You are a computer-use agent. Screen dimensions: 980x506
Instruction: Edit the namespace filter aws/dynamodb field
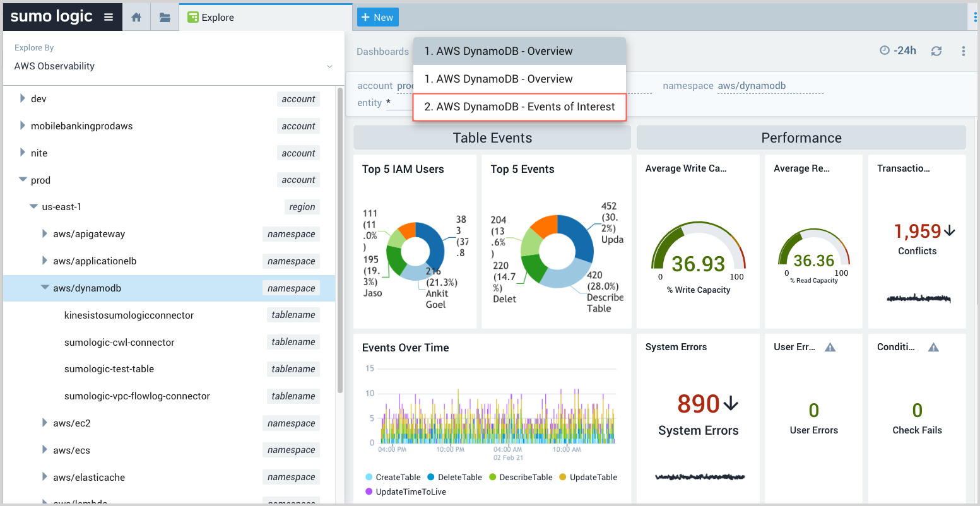[x=770, y=86]
